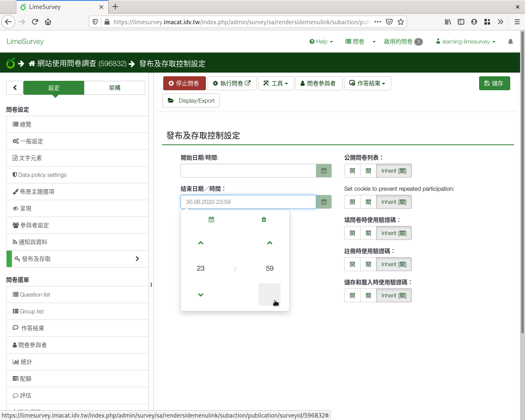The height and width of the screenshot is (420, 525).
Task: Open the 作答結果 toolbar dropdown
Action: (x=367, y=83)
